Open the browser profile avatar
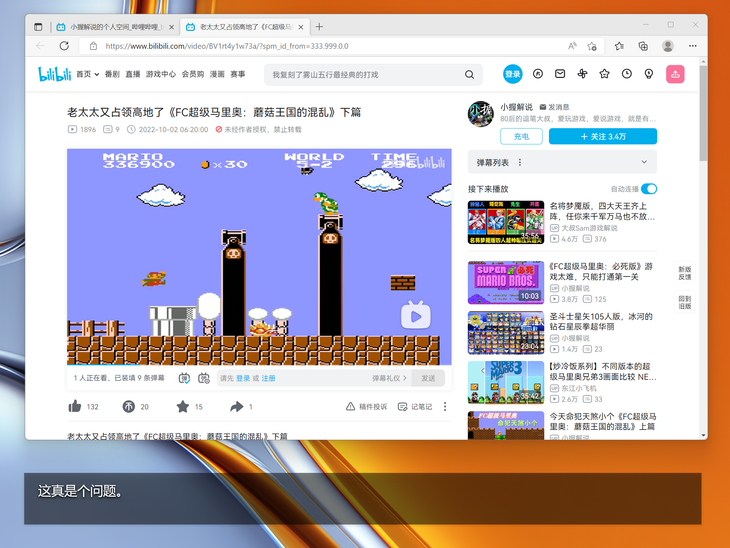Viewport: 730px width, 548px height. point(668,46)
